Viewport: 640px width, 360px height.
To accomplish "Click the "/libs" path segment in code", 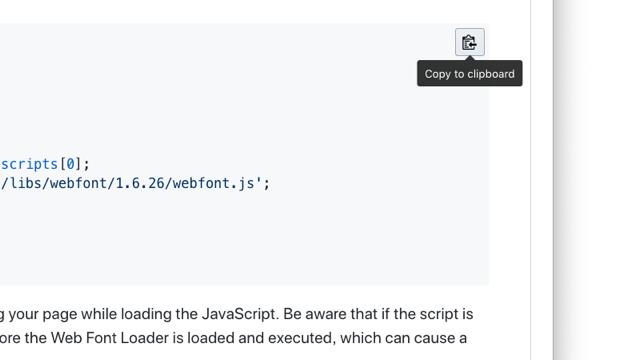I will click(21, 183).
